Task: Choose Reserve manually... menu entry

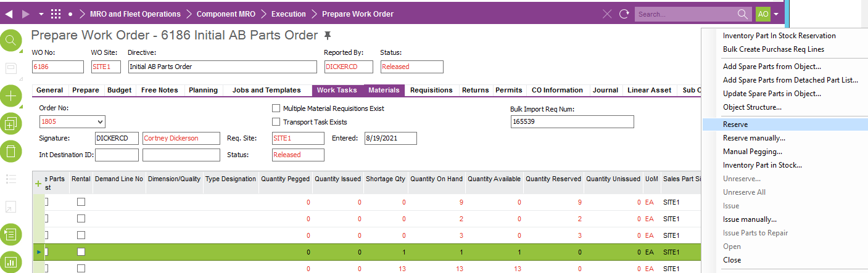Action: (x=754, y=138)
